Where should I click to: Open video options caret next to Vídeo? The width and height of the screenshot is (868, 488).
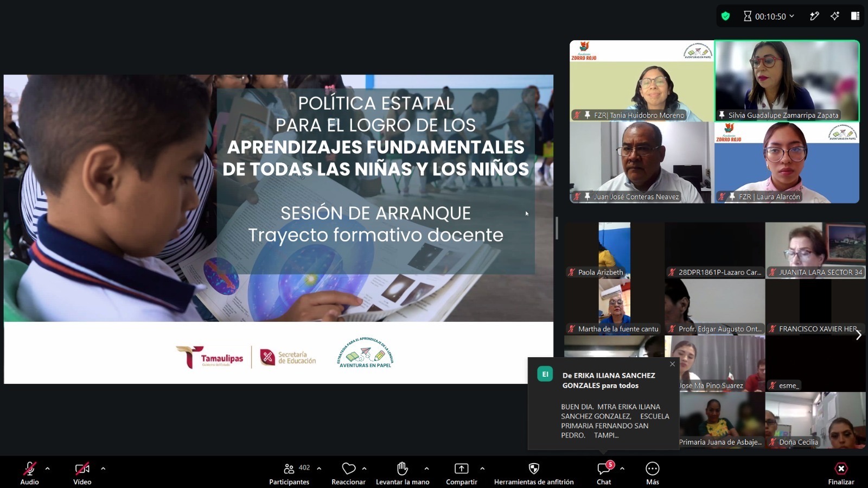[103, 468]
